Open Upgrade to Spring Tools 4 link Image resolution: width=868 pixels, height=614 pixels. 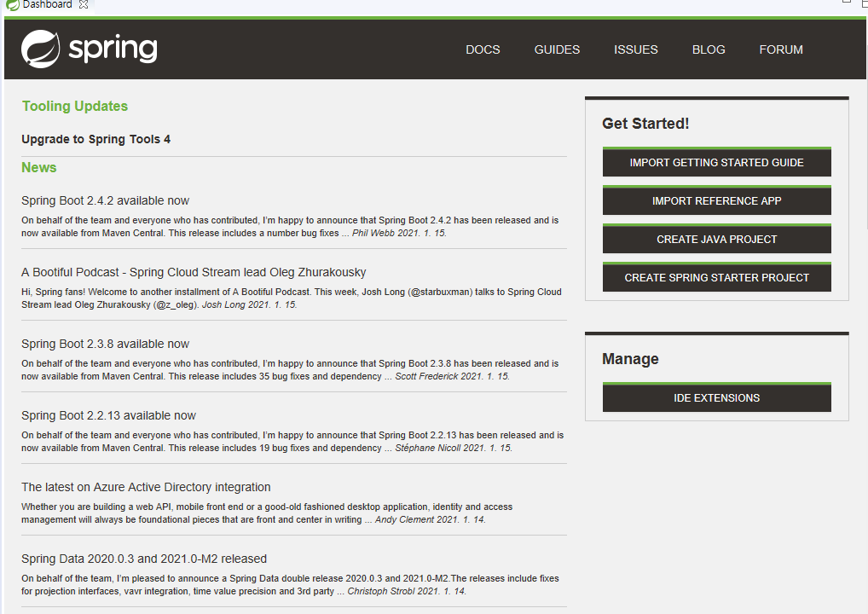pos(95,139)
